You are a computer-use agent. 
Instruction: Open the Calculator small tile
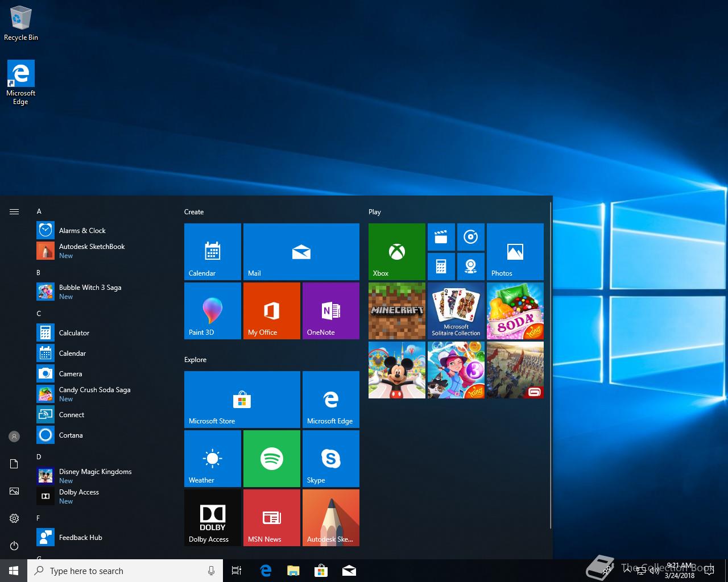click(x=441, y=267)
